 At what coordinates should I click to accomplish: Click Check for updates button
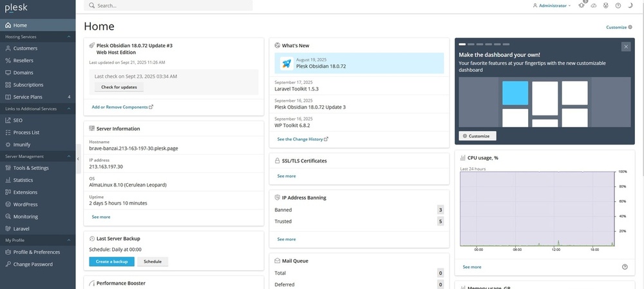coord(119,87)
